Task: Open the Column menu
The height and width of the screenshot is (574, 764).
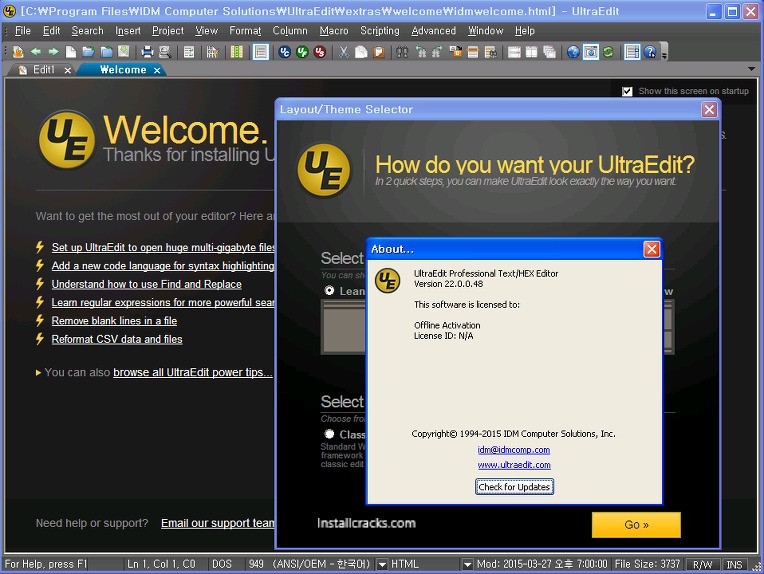Action: pyautogui.click(x=290, y=31)
